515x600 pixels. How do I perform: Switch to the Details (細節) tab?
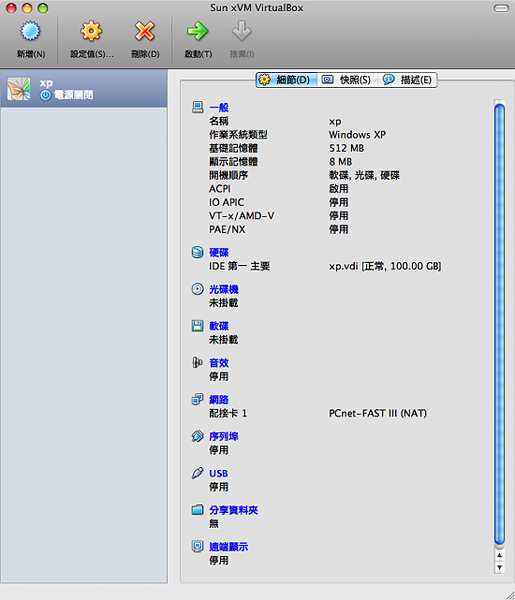[x=286, y=80]
